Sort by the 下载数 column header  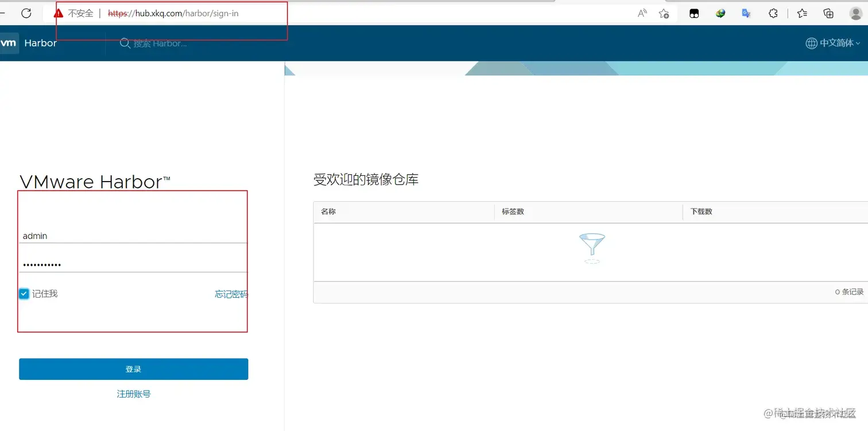tap(701, 211)
